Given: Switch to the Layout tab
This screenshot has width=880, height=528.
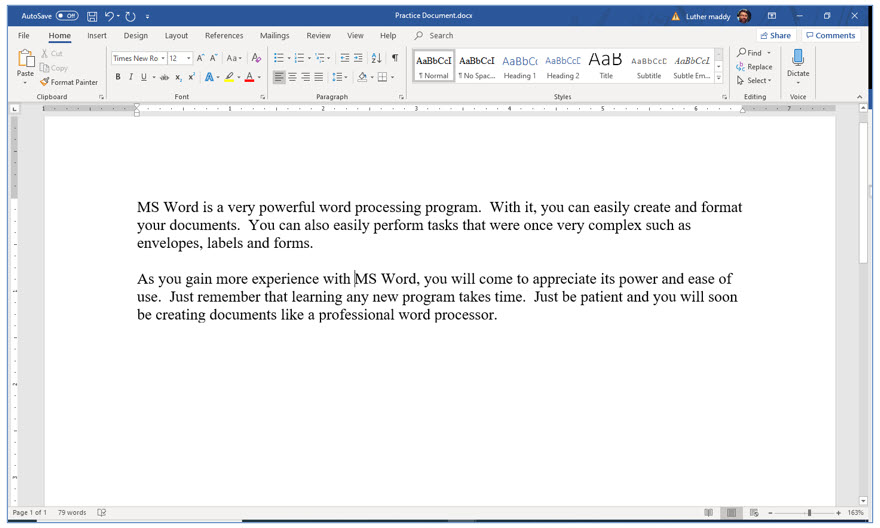Looking at the screenshot, I should pos(176,35).
